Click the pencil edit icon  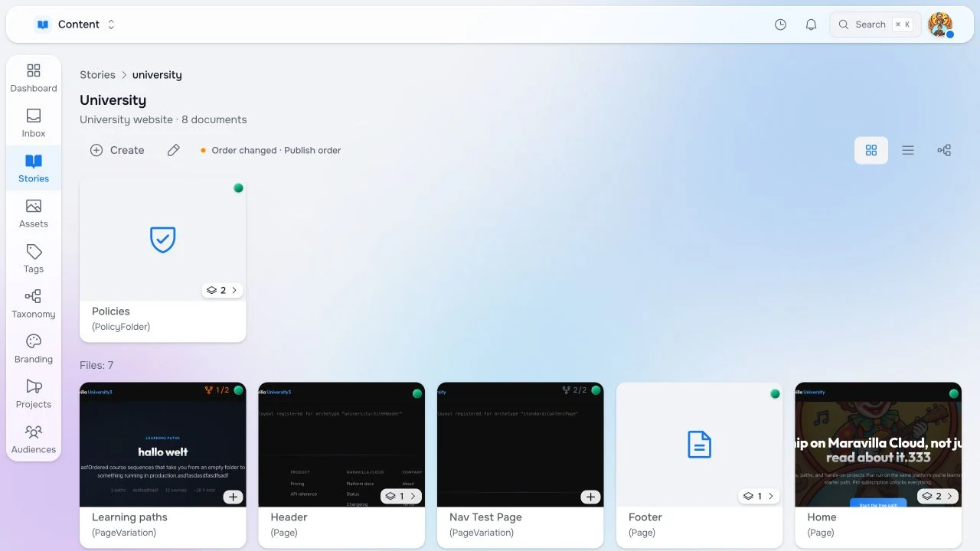point(174,150)
